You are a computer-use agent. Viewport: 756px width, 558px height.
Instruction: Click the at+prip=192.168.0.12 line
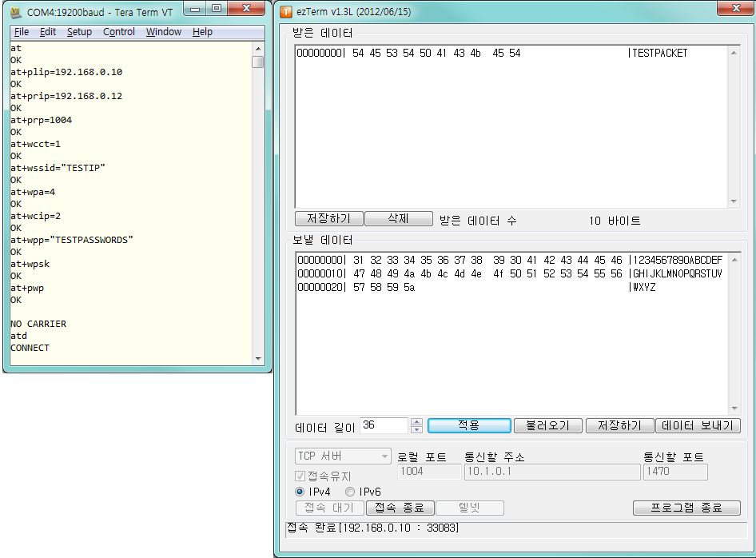click(66, 96)
